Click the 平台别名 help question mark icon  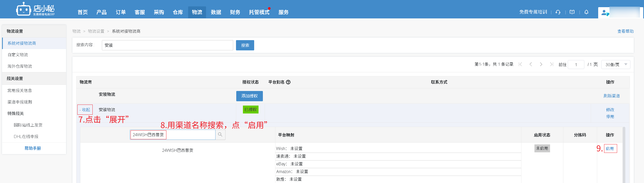click(x=288, y=82)
